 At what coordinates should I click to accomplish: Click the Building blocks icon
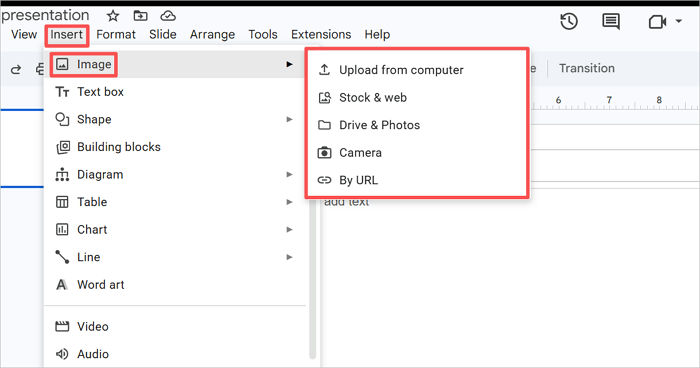coord(62,147)
